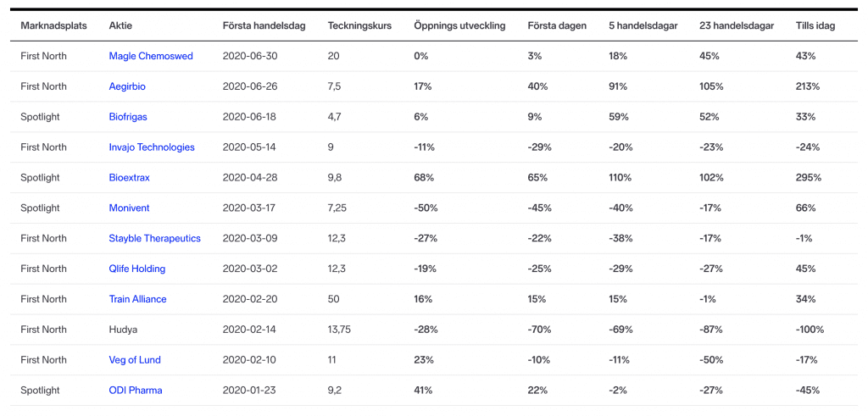Open the Magle Chemoswed stock link
868x416 pixels.
[x=151, y=56]
